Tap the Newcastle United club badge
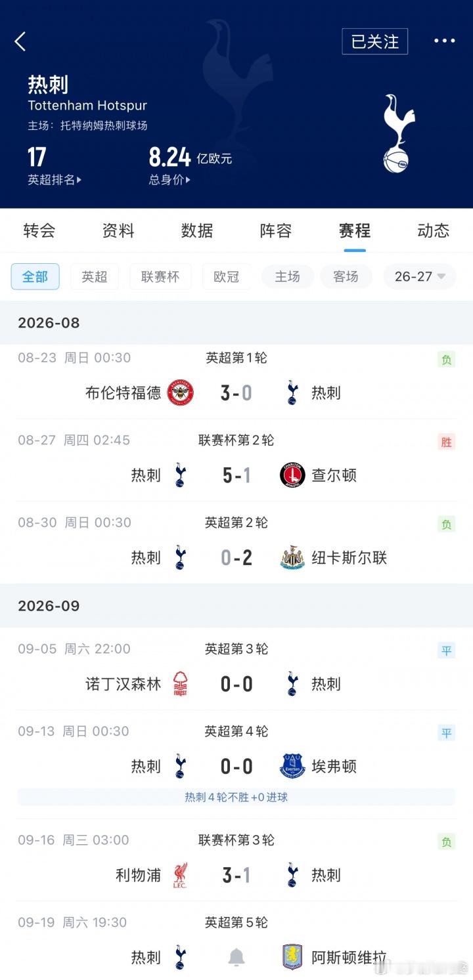Viewport: 473px width, 980px height. click(292, 557)
